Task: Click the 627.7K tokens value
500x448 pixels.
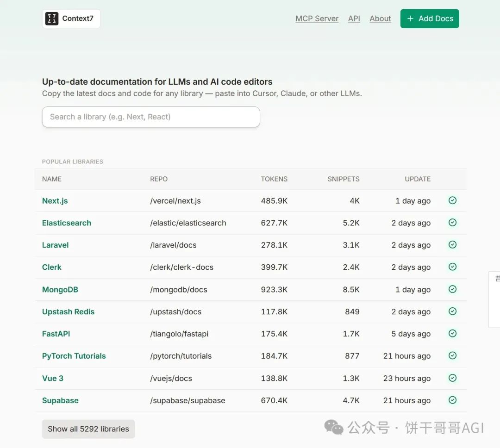Action: (x=274, y=223)
